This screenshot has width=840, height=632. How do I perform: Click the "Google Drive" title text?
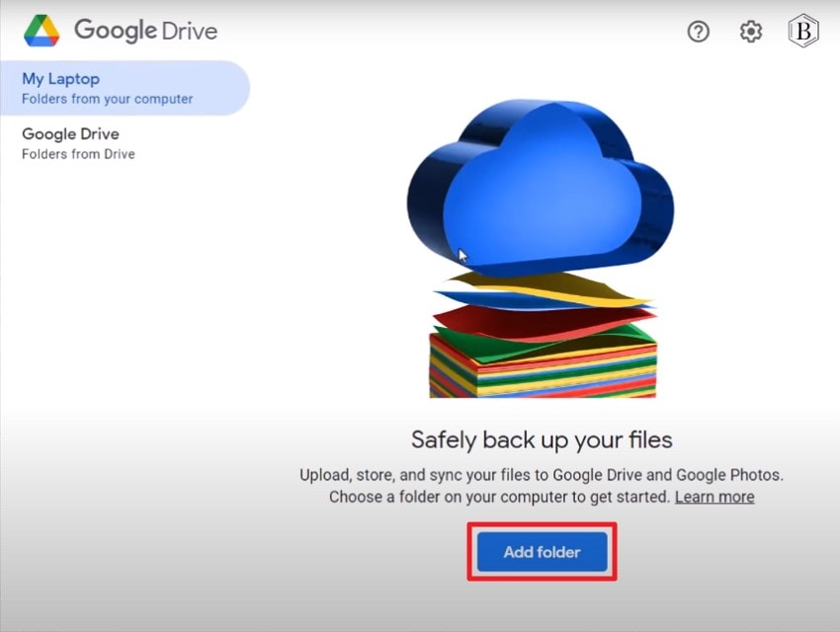[145, 31]
